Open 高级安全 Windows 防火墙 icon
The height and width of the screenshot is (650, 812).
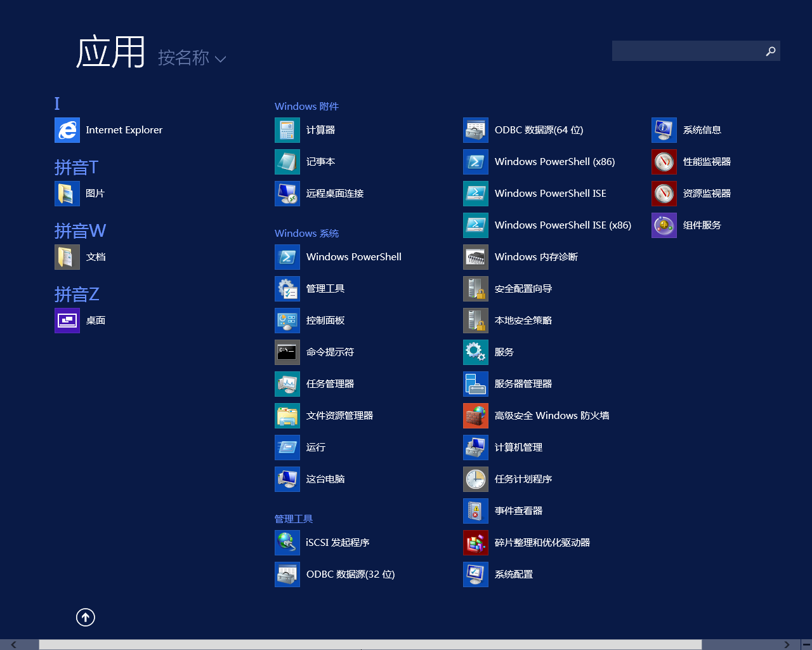[476, 416]
